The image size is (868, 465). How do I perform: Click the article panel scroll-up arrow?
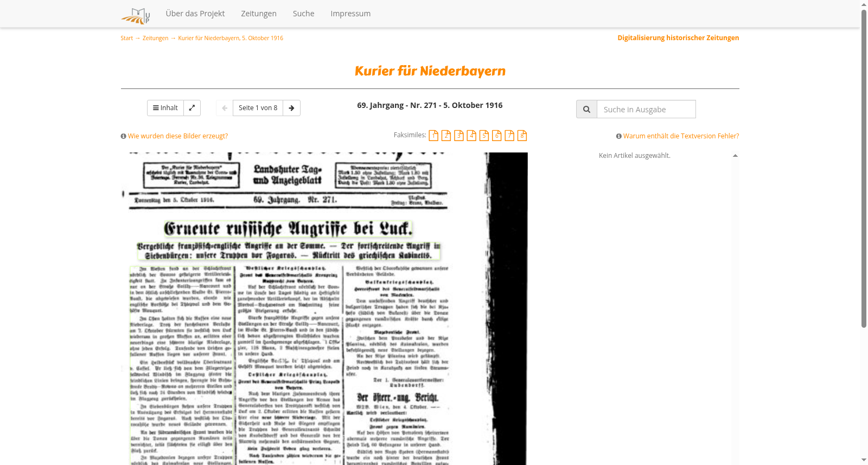coord(735,156)
